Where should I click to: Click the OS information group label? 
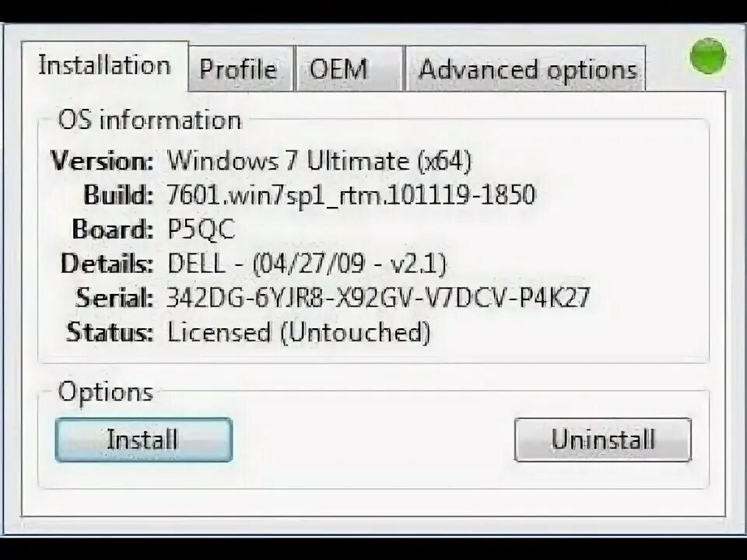click(149, 120)
